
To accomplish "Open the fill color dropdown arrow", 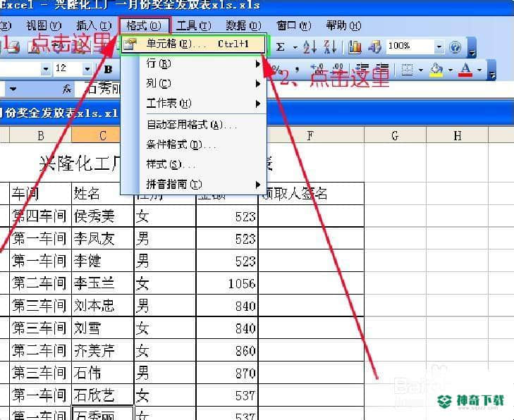I will 451,70.
